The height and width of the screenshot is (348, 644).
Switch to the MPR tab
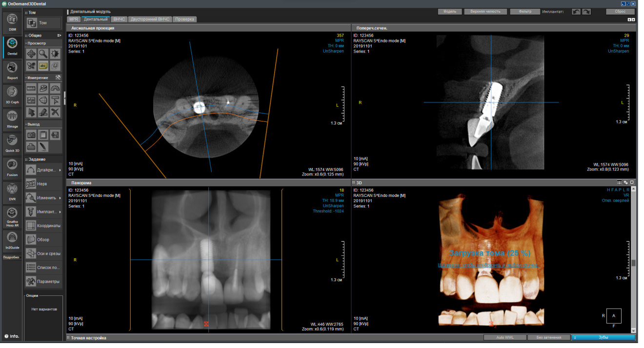74,19
